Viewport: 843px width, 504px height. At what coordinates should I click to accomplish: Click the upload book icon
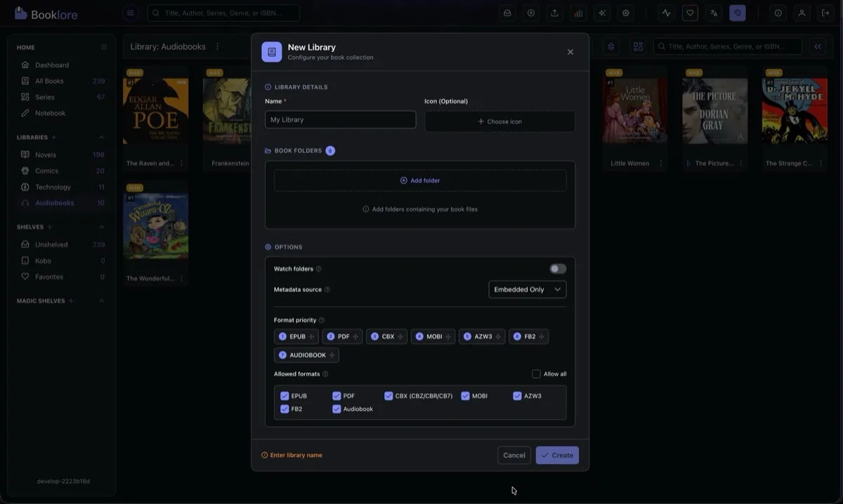pos(555,13)
